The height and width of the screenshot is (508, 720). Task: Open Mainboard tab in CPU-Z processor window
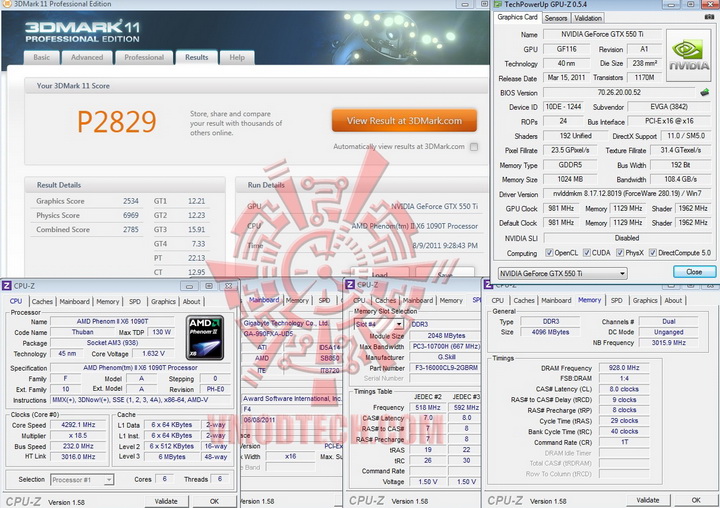point(74,301)
